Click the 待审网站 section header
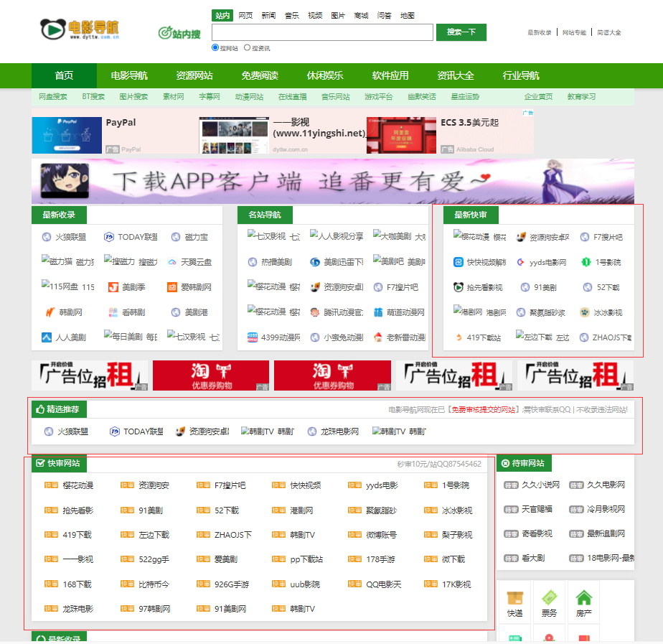This screenshot has width=663, height=644. 524,463
